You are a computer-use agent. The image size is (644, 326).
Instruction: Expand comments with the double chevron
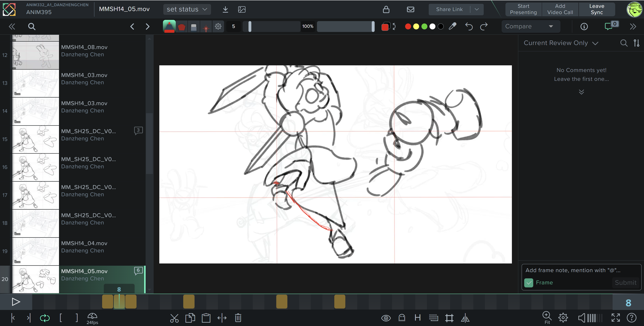click(581, 92)
